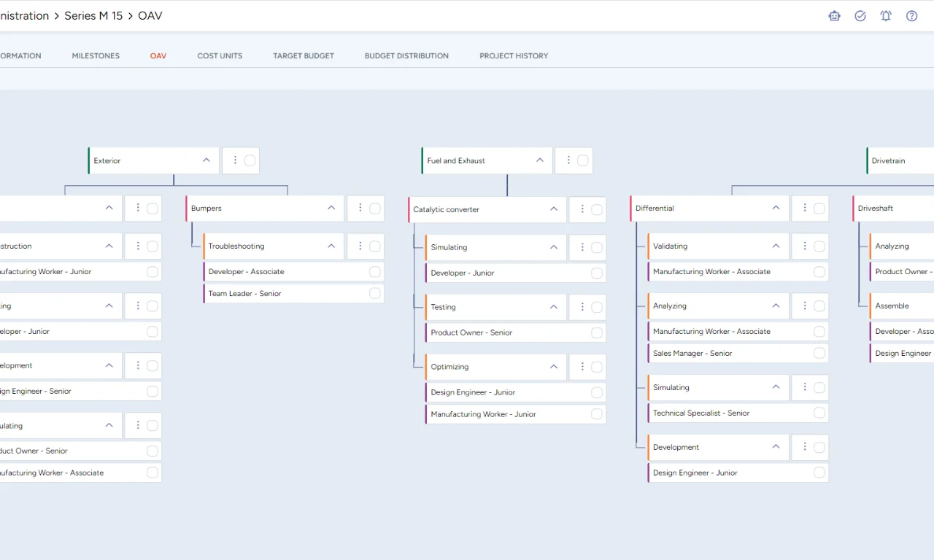
Task: Open three-dot menu next to Exterior node
Action: tap(235, 160)
